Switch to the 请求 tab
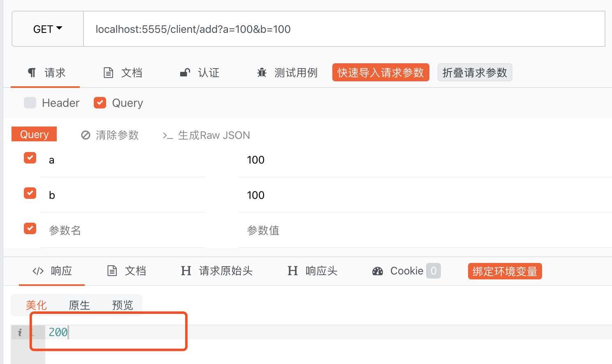This screenshot has height=364, width=612. point(46,73)
